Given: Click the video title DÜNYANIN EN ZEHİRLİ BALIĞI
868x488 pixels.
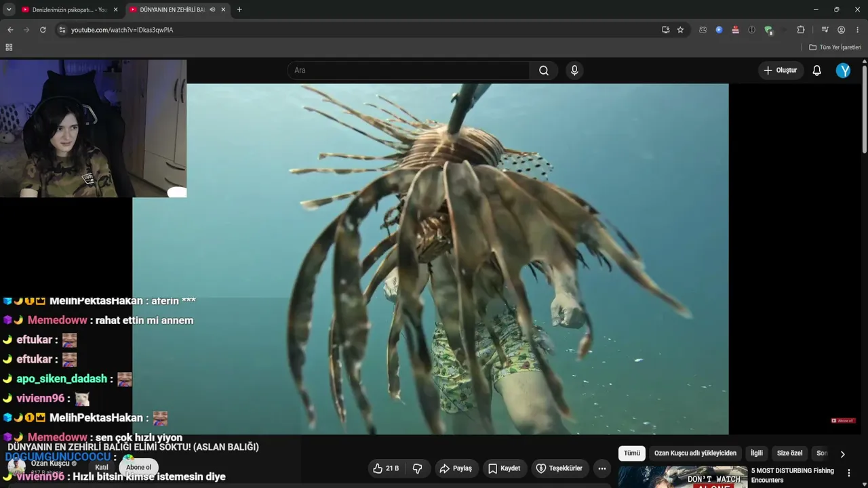Looking at the screenshot, I should 134,447.
